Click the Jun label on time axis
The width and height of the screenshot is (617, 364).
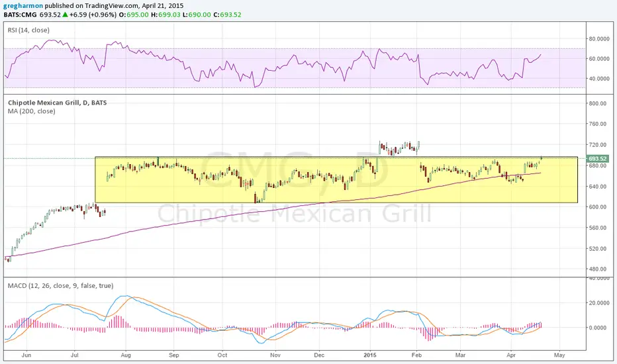tap(26, 355)
